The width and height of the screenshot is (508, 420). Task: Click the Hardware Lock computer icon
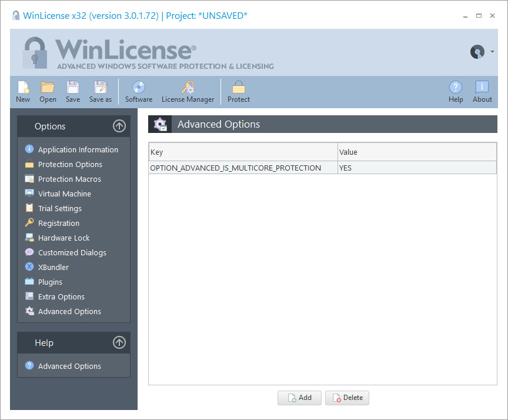point(29,237)
